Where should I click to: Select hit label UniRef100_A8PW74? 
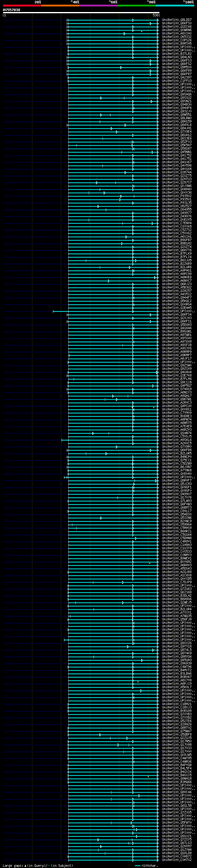177,419
